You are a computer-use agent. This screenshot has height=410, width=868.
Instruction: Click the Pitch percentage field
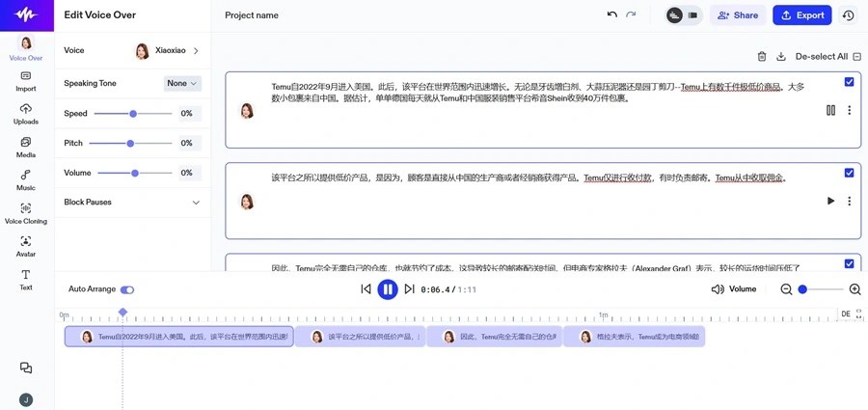coord(190,144)
